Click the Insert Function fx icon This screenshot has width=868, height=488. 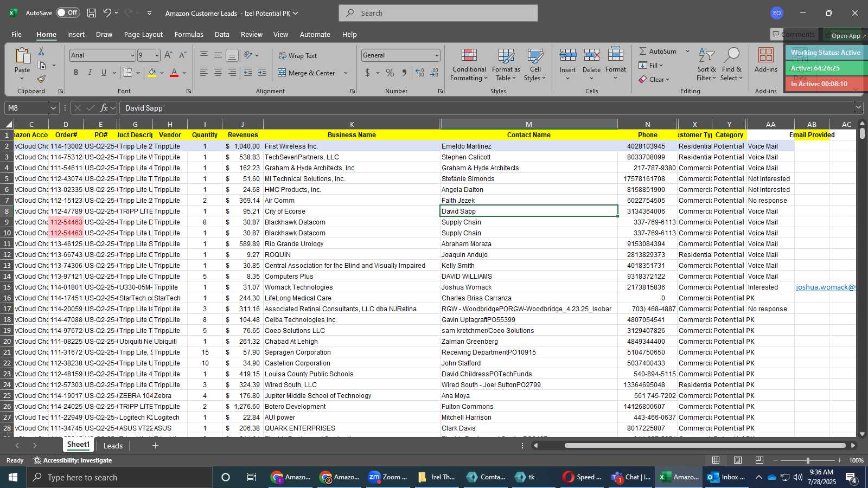[104, 108]
